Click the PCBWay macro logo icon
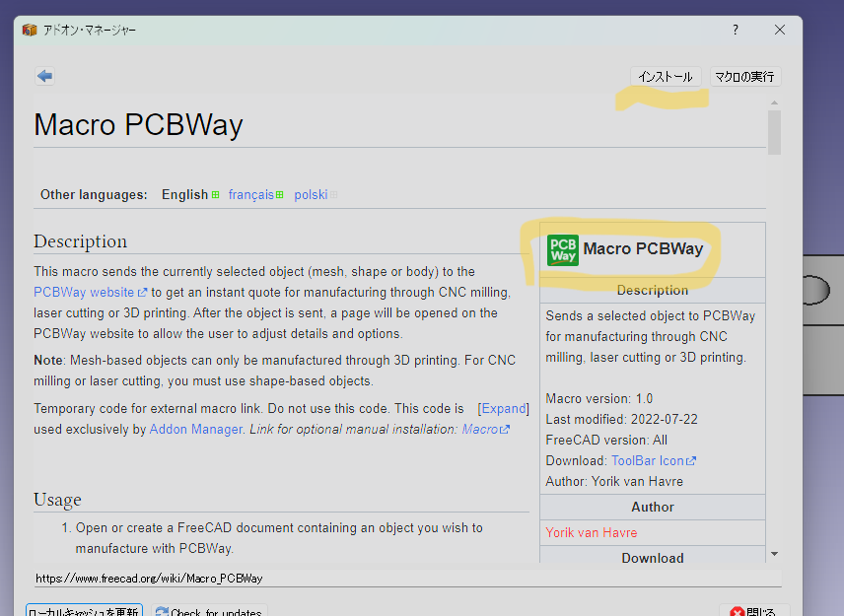844x616 pixels. [562, 250]
